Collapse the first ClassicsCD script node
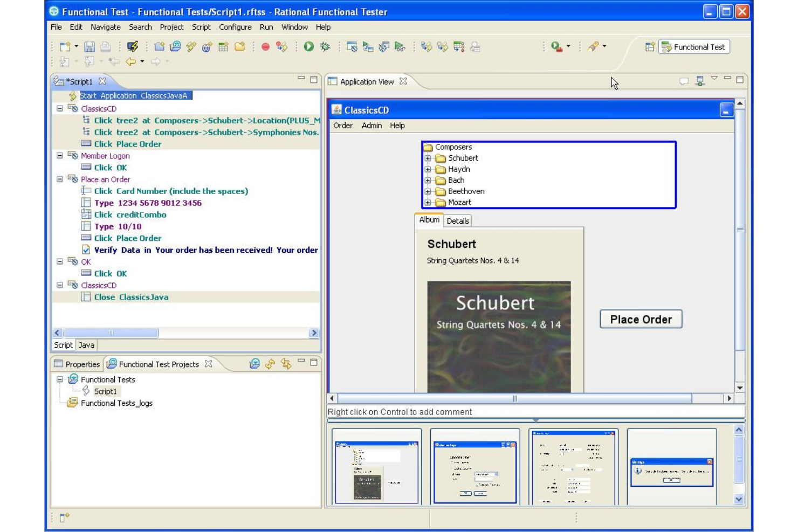798x532 pixels. pyautogui.click(x=60, y=108)
